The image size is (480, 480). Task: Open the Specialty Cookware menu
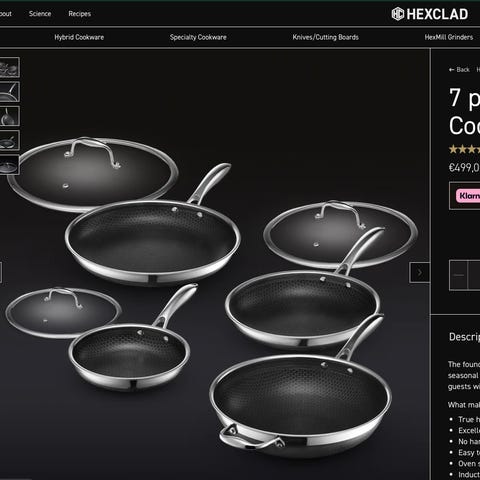click(198, 37)
